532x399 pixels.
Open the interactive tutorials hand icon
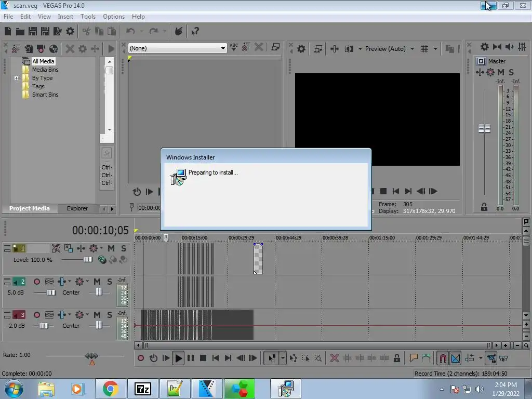tap(179, 31)
